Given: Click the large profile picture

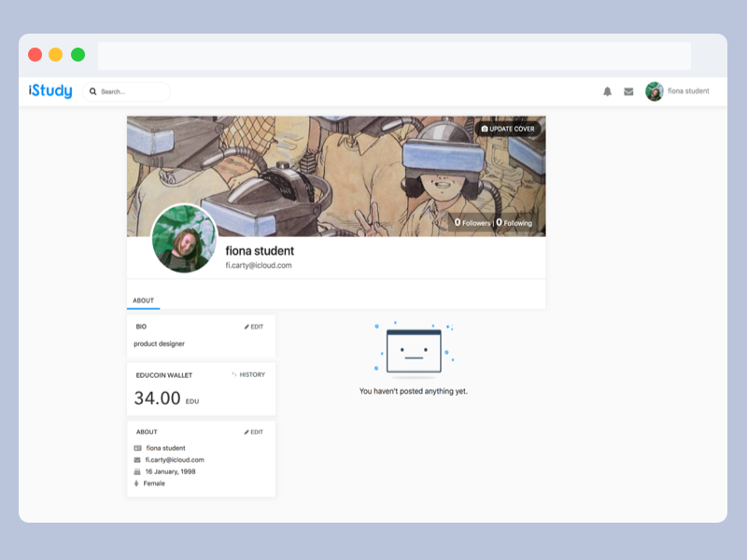Looking at the screenshot, I should pyautogui.click(x=184, y=238).
